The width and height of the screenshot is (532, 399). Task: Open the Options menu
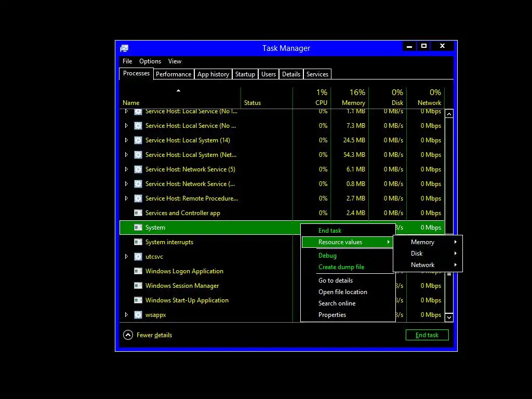(150, 61)
